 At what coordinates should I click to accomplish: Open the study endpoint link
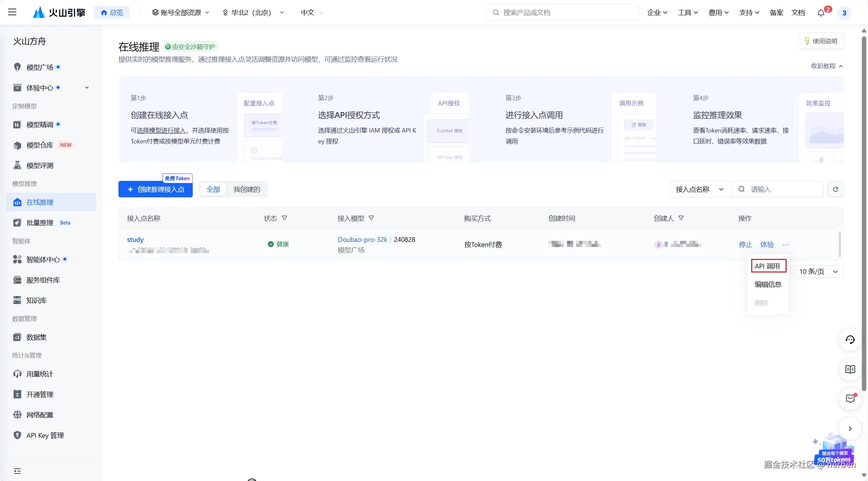coord(135,239)
